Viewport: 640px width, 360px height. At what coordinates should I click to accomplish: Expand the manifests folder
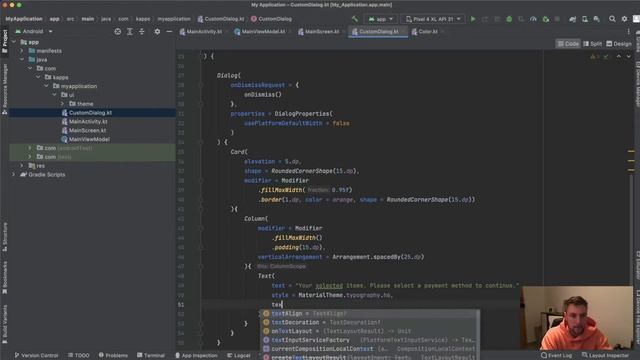(x=22, y=51)
